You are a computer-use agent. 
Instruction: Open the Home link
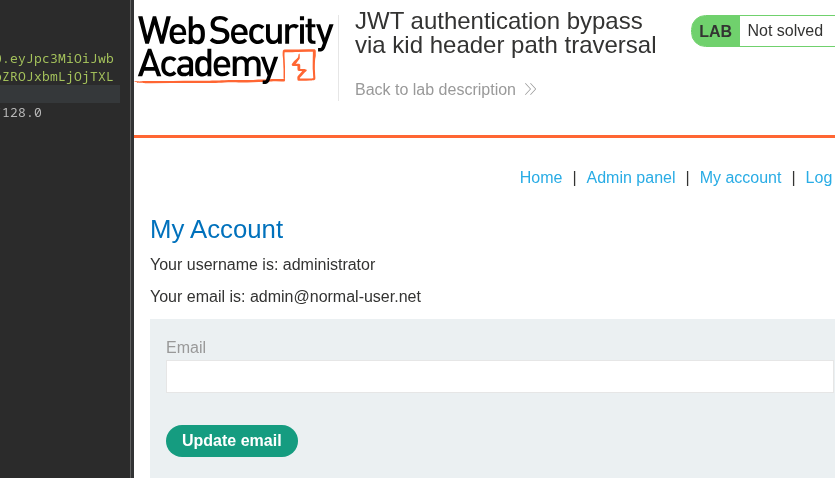541,177
